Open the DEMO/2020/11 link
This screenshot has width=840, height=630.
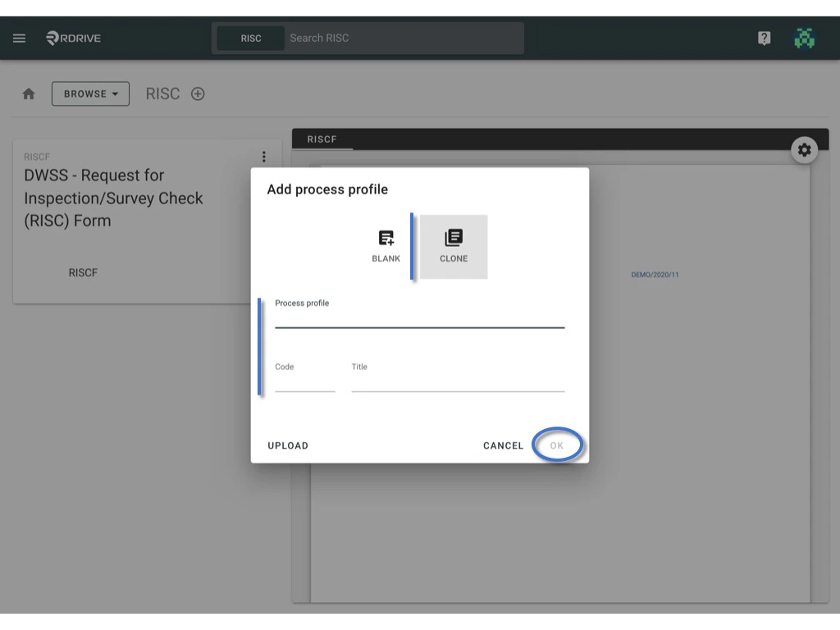click(655, 276)
